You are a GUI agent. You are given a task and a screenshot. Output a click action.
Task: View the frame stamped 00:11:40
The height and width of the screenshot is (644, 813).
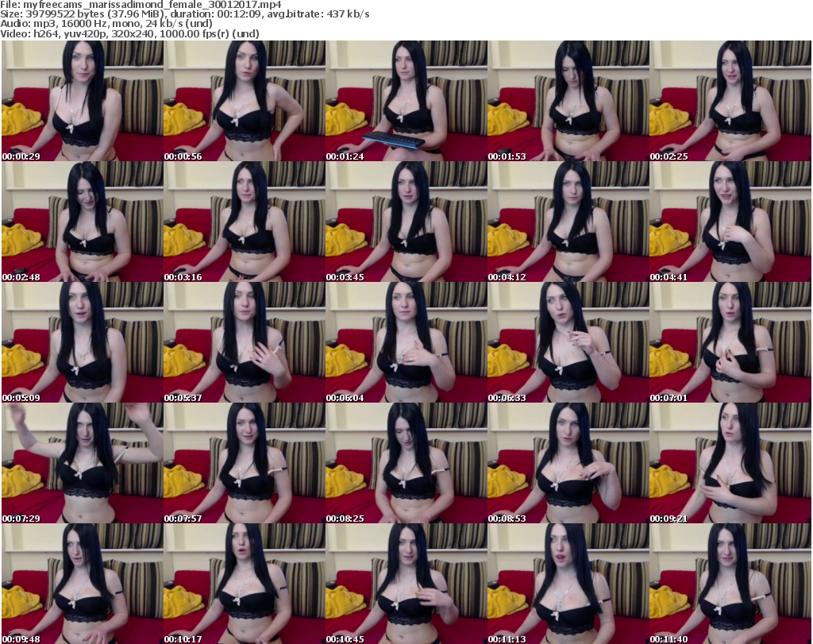(730, 584)
